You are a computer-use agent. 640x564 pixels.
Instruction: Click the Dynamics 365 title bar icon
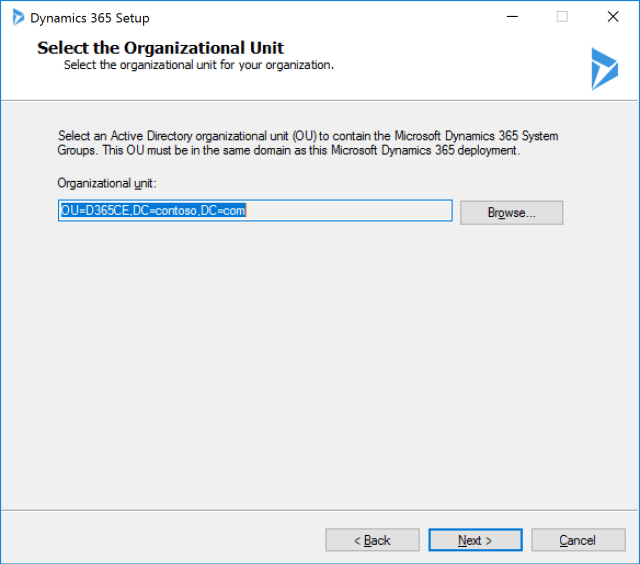pos(18,18)
